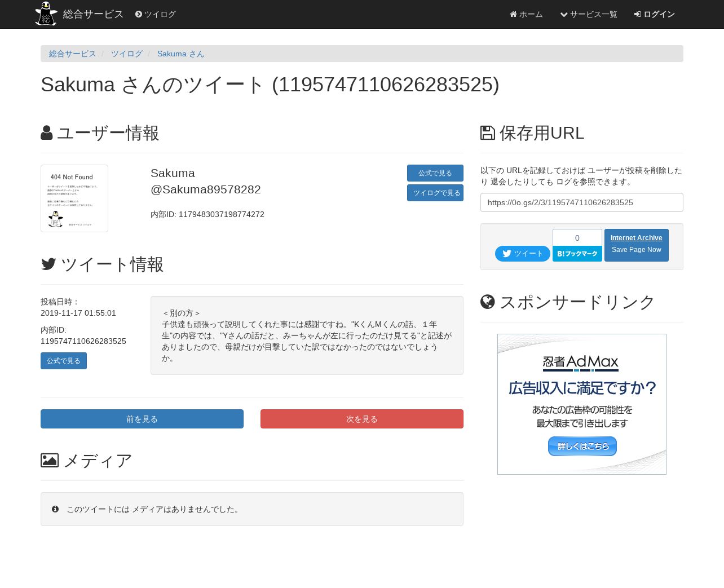Expand the サービス一覧 dropdown menu
The height and width of the screenshot is (588, 724).
[589, 14]
